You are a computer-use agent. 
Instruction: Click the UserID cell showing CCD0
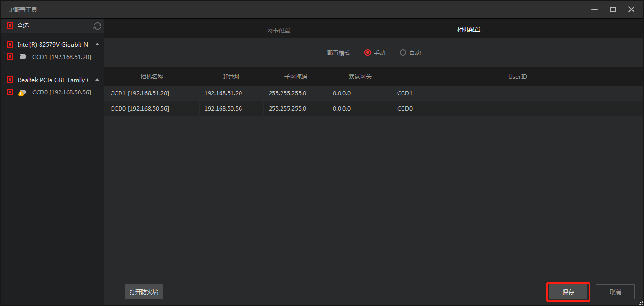405,109
